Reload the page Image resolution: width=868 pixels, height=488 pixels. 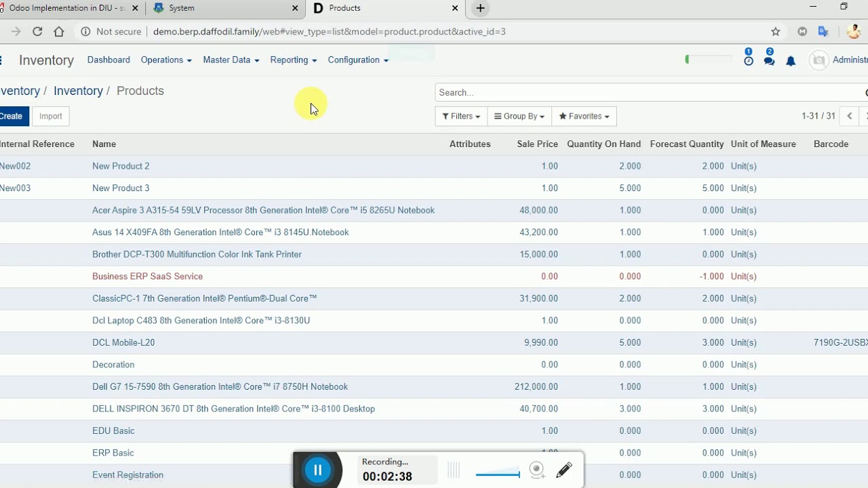(37, 32)
